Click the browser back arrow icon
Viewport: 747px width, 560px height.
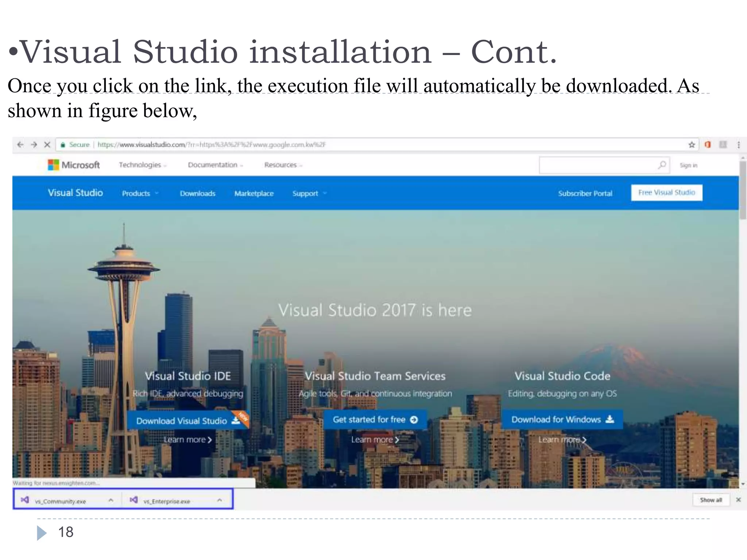coord(20,145)
